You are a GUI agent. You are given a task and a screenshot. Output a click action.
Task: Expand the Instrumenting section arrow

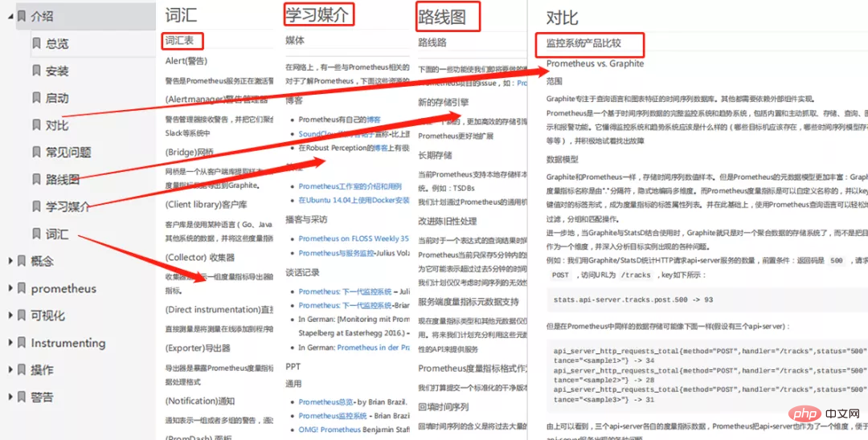[10, 343]
